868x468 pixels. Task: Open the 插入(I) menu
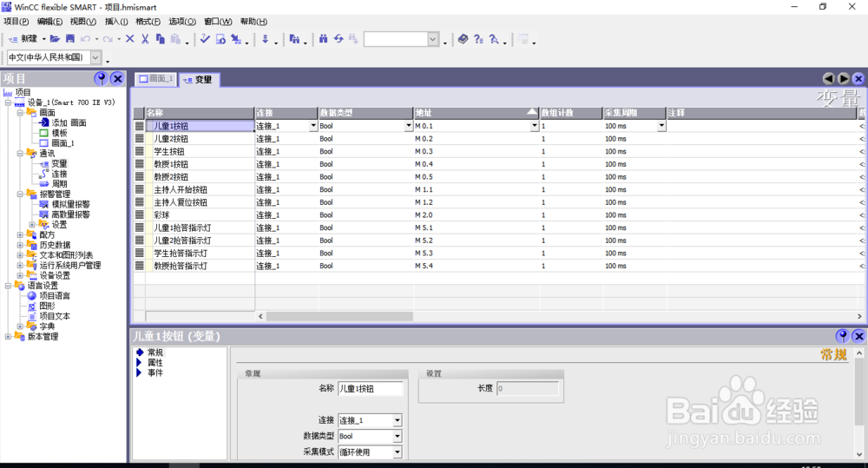pyautogui.click(x=116, y=22)
